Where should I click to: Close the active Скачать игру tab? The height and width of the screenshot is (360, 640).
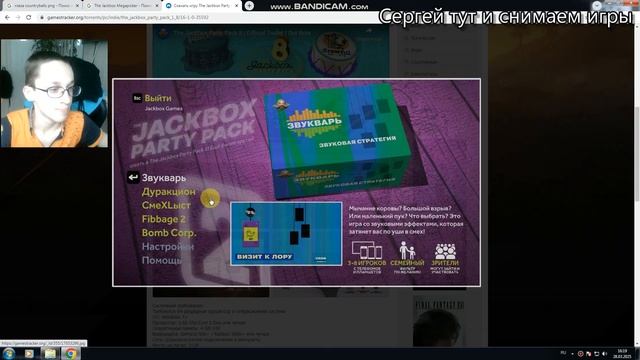(x=236, y=6)
